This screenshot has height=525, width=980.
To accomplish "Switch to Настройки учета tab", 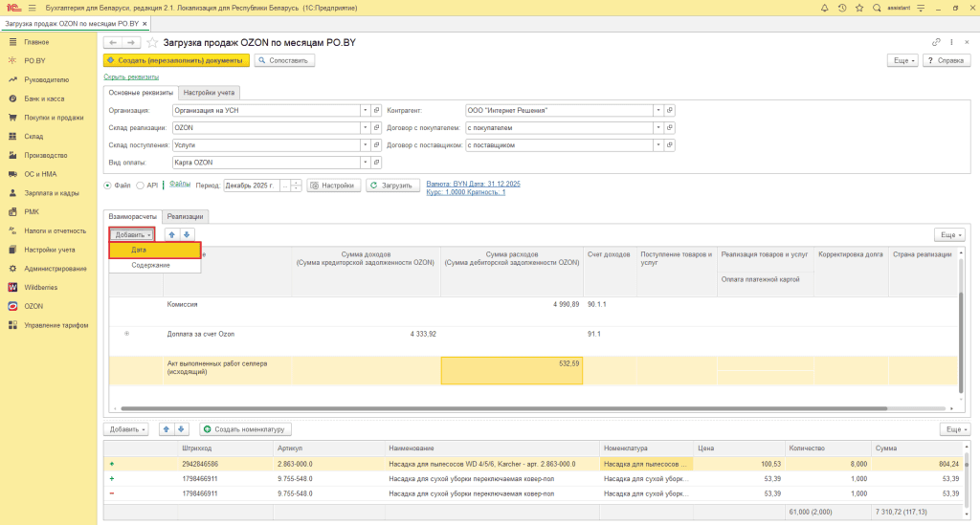I will coord(209,93).
